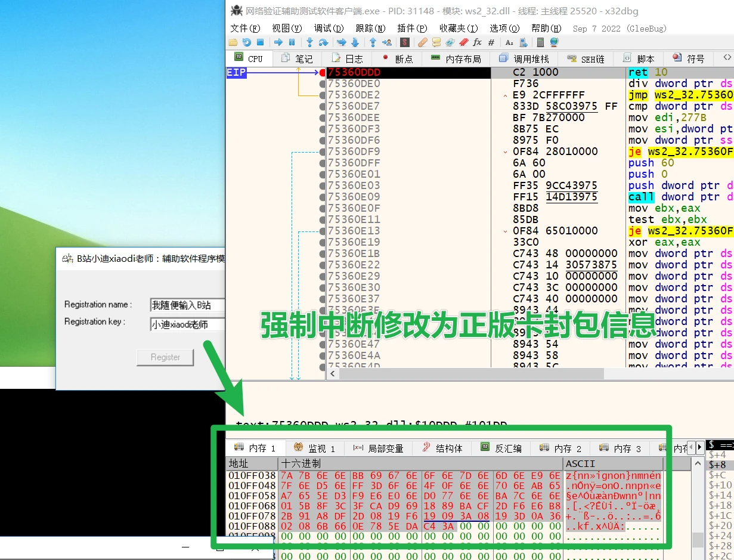Click the # variables toolbar icon
The image size is (734, 560).
point(491,42)
